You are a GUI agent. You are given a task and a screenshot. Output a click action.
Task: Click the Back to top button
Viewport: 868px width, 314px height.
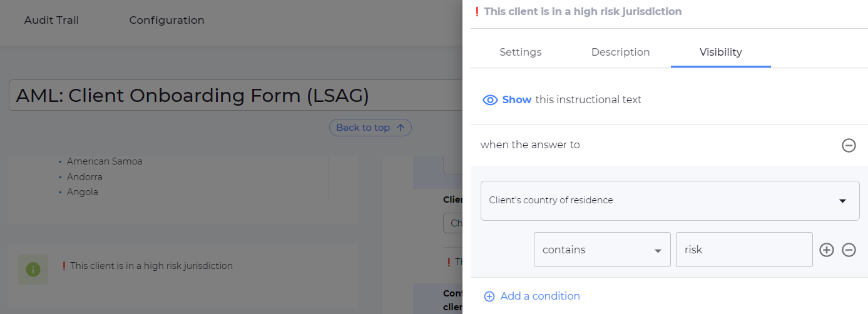370,128
